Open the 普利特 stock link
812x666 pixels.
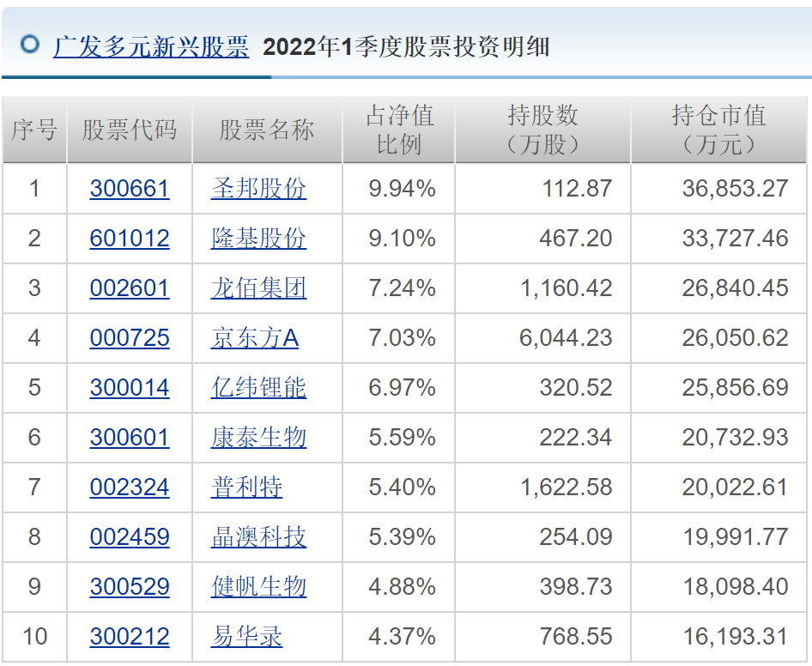(x=246, y=487)
